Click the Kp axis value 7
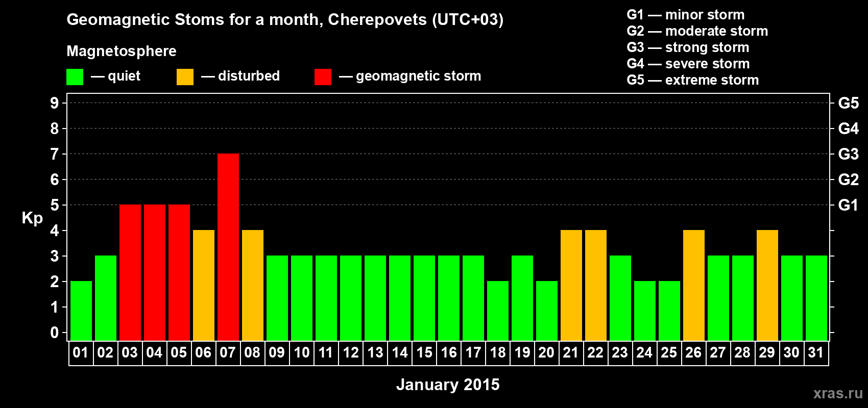The image size is (868, 408). tap(55, 154)
